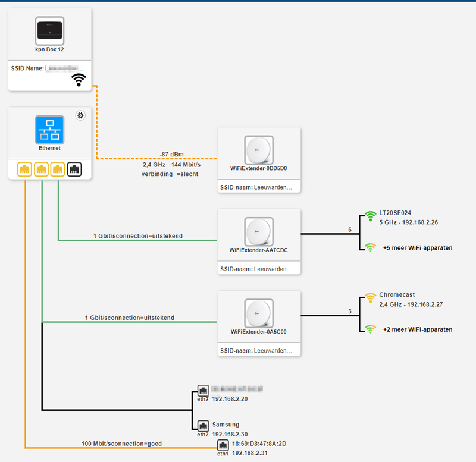The width and height of the screenshot is (476, 462).
Task: Click the device count 3 on the 0A5C00 line
Action: tap(350, 311)
